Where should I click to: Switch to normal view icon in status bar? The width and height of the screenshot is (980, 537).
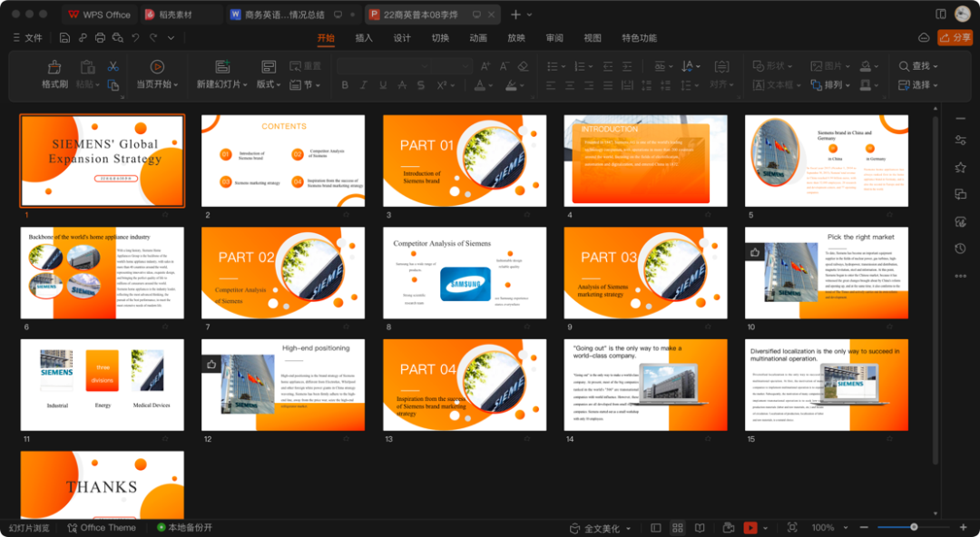pyautogui.click(x=656, y=528)
